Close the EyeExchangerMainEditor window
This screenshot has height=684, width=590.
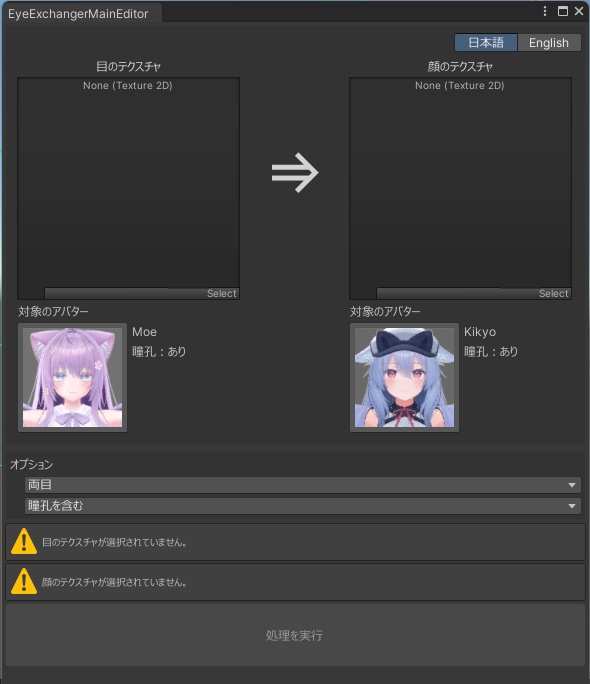[579, 11]
